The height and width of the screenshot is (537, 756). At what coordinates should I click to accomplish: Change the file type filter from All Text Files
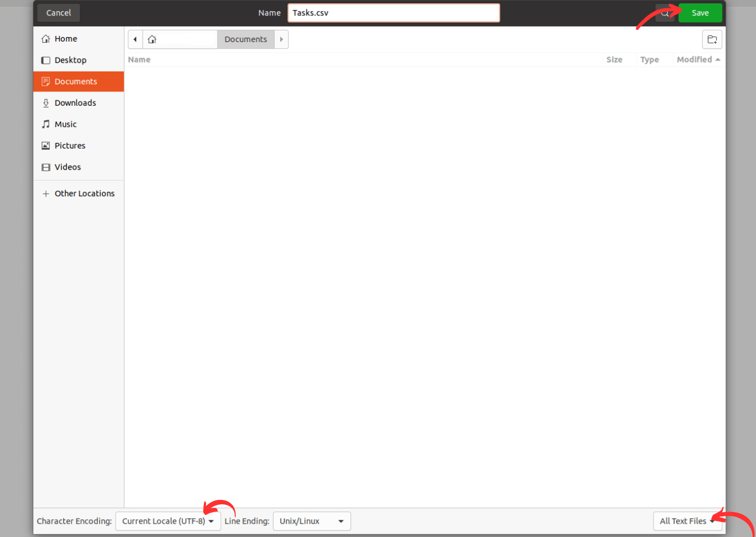pos(688,521)
